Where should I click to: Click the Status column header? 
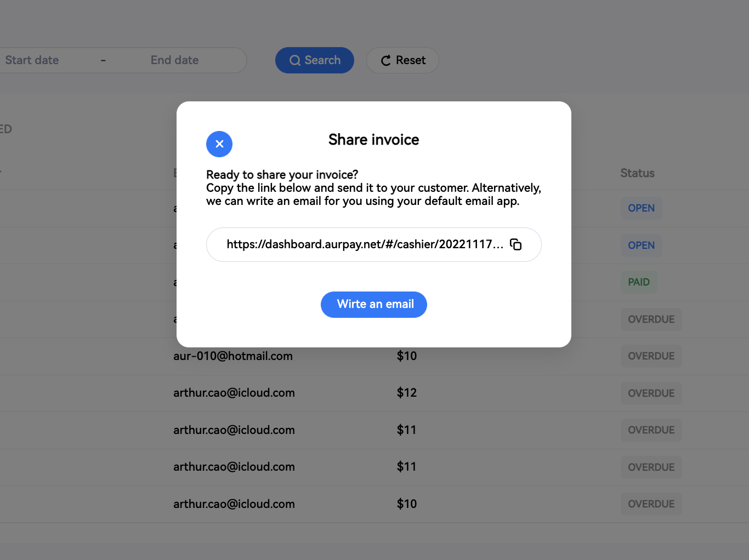pos(637,173)
